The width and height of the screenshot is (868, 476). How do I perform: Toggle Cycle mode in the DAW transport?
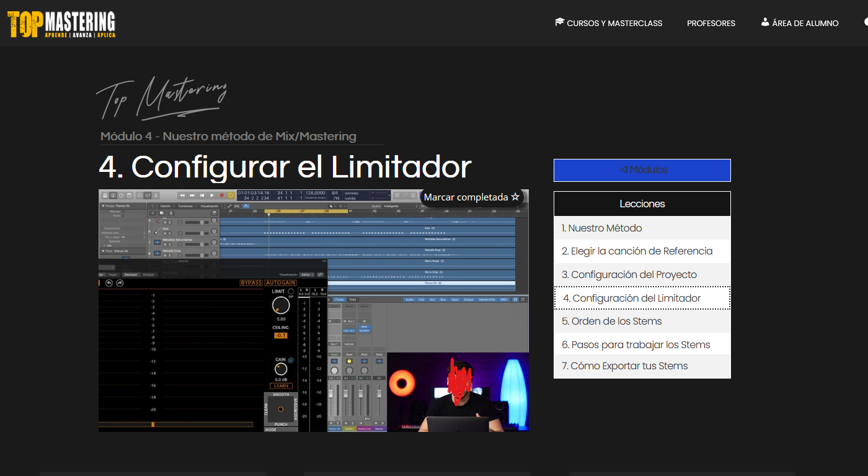231,195
